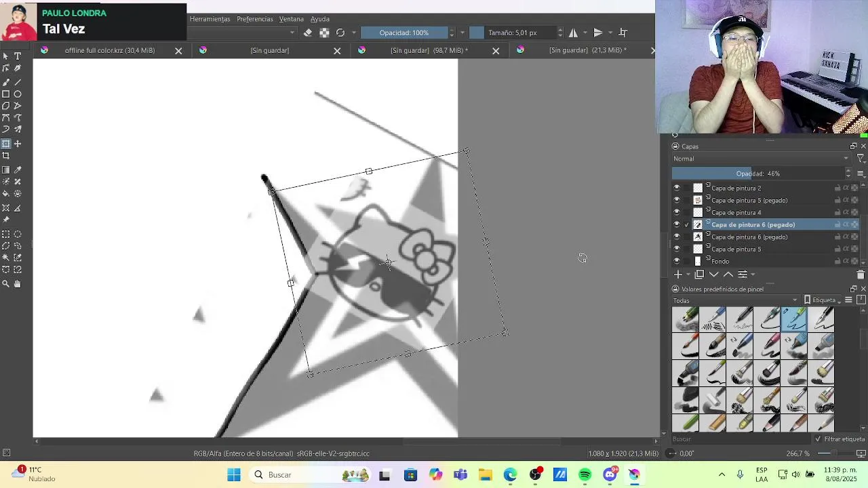This screenshot has height=488, width=868.
Task: Select the line tool
Action: click(x=18, y=81)
